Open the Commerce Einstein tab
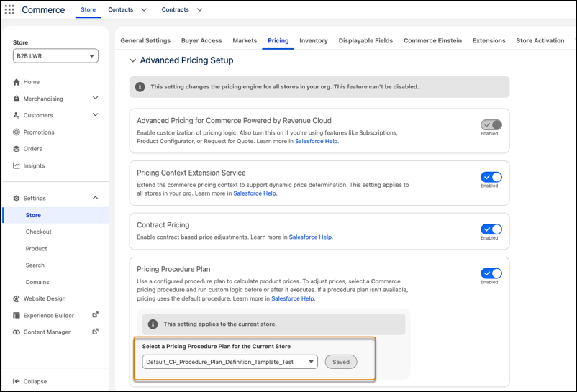 point(433,40)
